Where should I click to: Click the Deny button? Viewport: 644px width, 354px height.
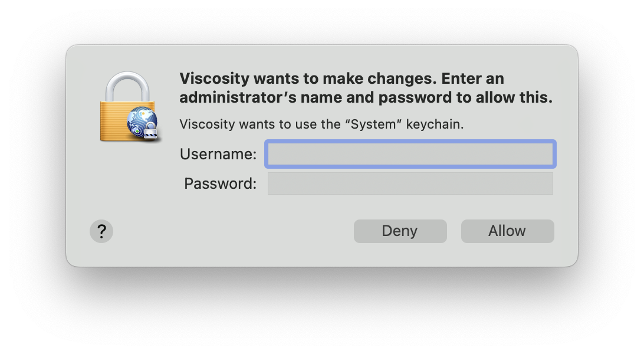pos(400,231)
